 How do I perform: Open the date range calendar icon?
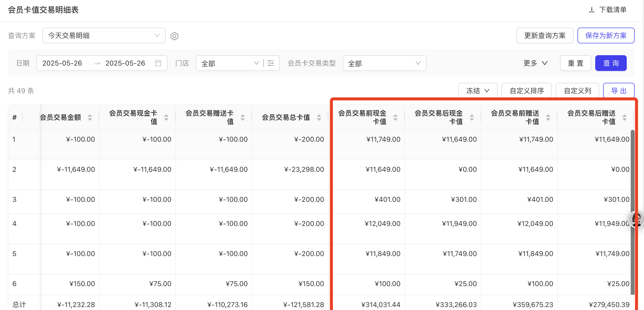point(158,63)
